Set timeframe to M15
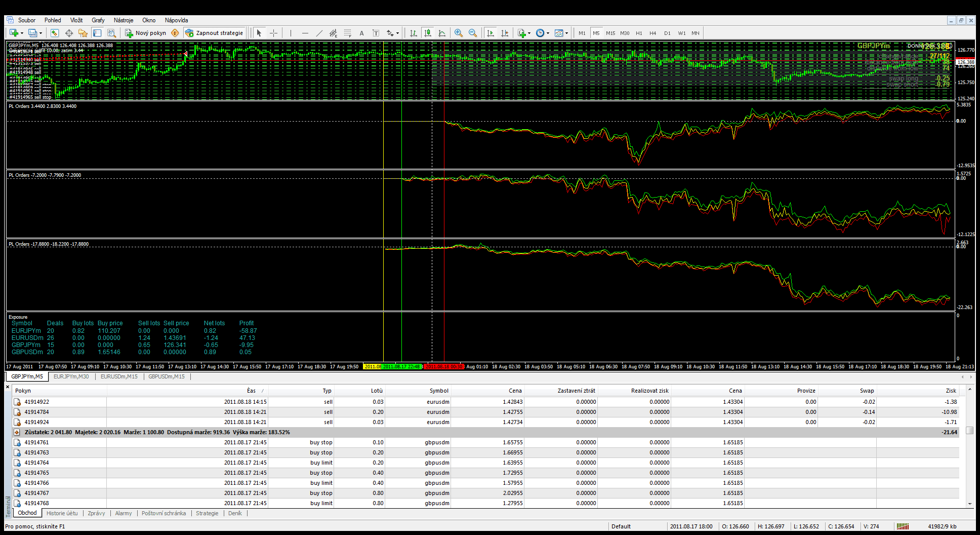This screenshot has height=535, width=980. [610, 33]
